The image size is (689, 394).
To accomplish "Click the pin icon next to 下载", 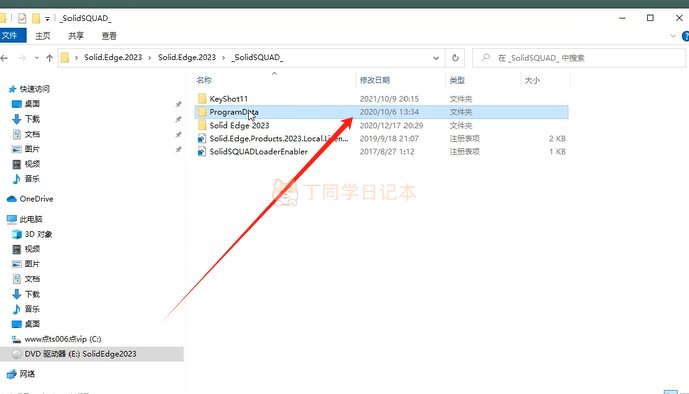I will point(178,119).
